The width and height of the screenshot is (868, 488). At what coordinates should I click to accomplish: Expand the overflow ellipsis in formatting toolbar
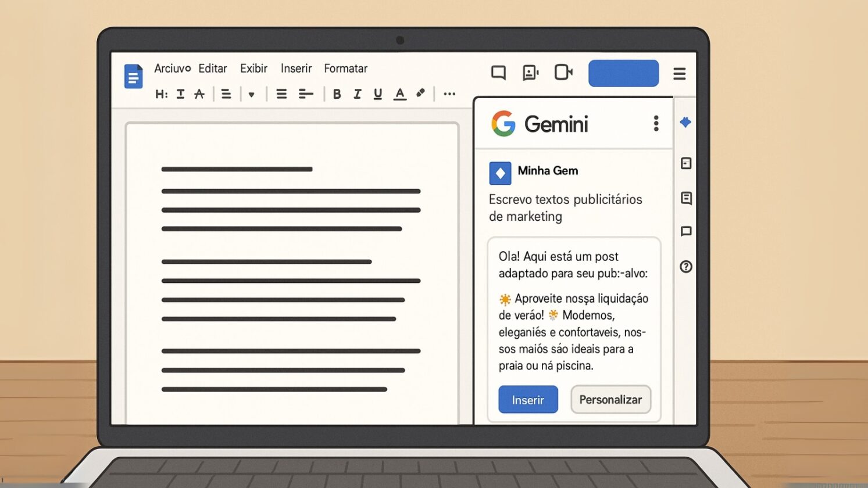449,94
